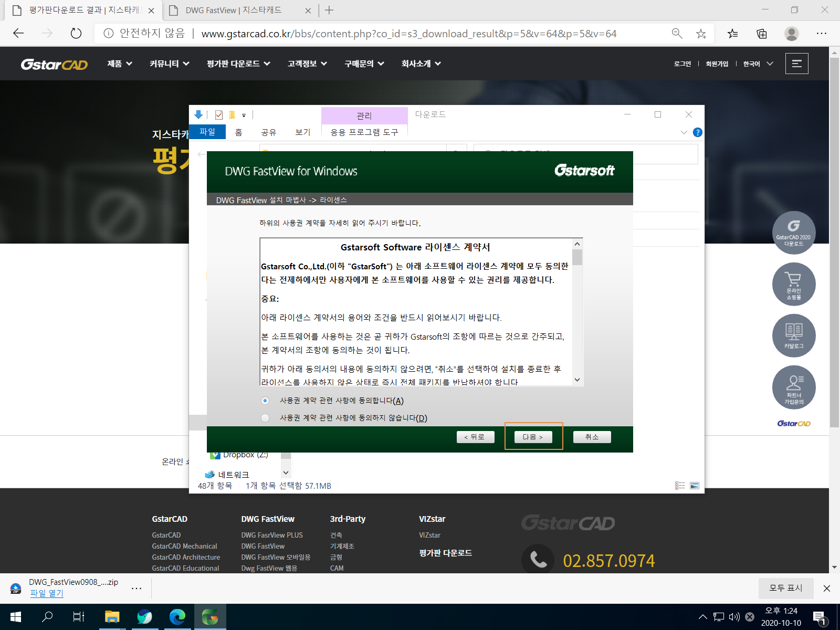Agree to the license terms radio button
Screen dimensions: 840x630
[x=265, y=401]
